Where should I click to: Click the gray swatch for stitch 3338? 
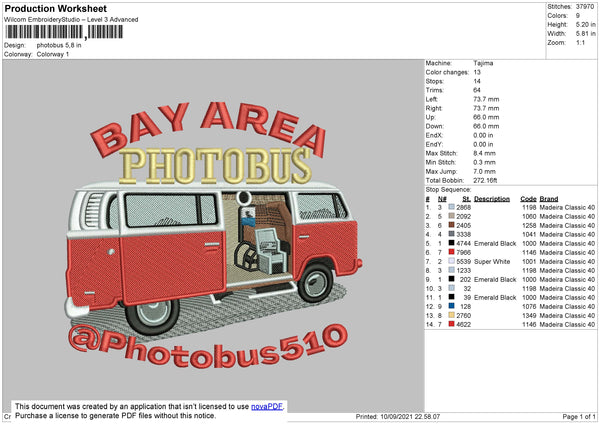[x=452, y=234]
